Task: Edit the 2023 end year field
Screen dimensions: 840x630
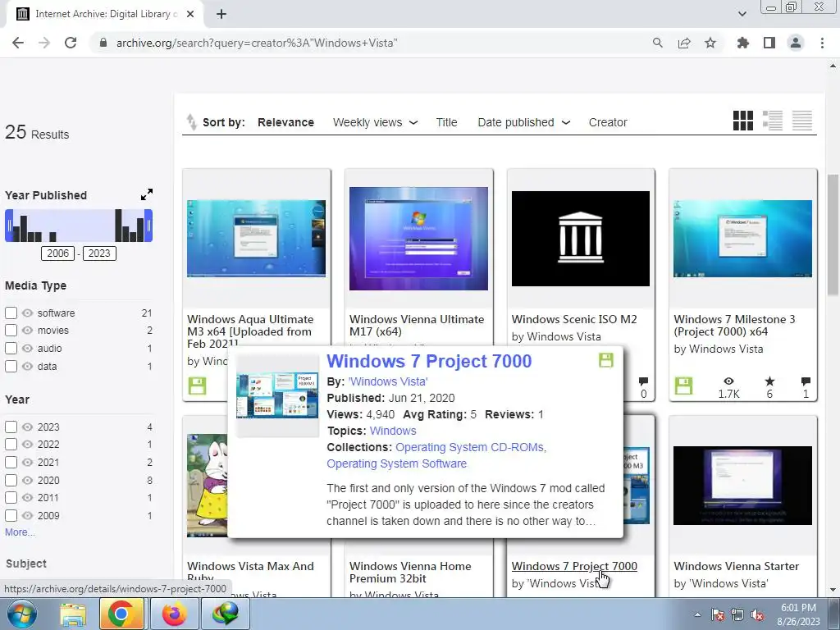Action: [x=99, y=253]
